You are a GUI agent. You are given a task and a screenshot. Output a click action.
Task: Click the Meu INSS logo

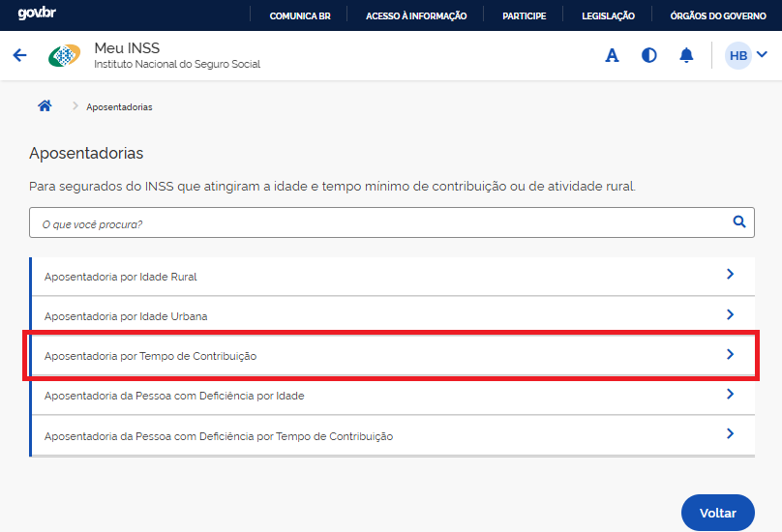point(65,56)
